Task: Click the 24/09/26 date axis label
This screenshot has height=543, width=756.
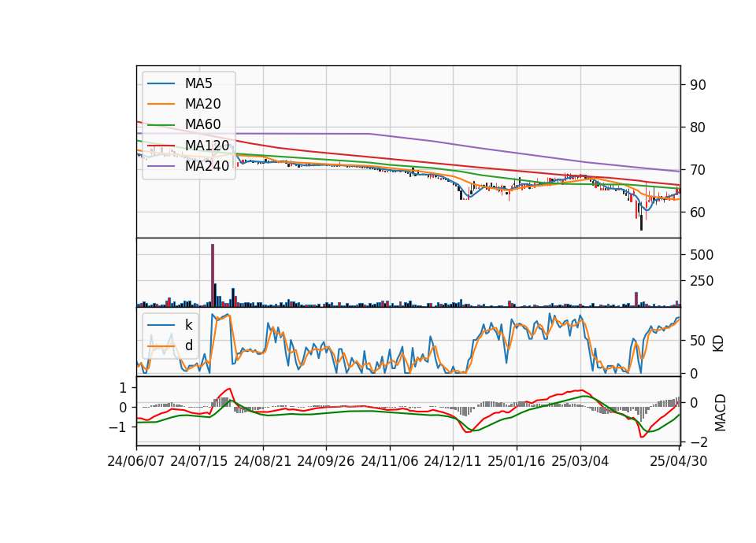Action: point(326,461)
